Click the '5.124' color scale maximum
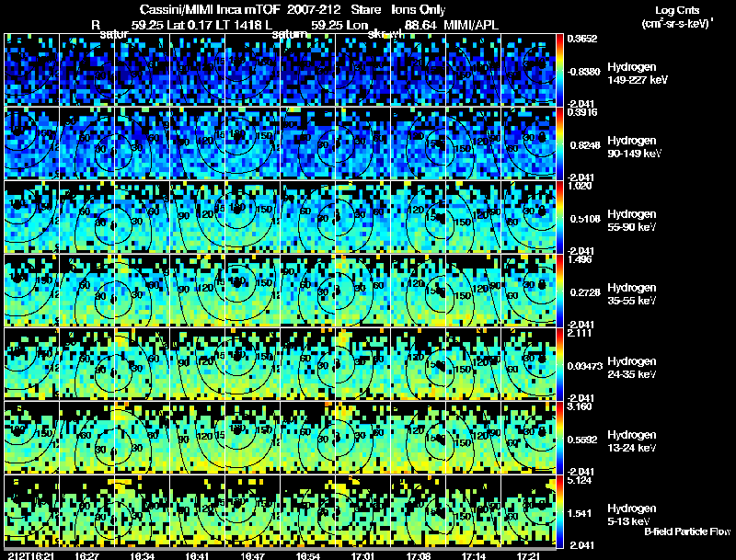The image size is (736, 560). (x=580, y=480)
